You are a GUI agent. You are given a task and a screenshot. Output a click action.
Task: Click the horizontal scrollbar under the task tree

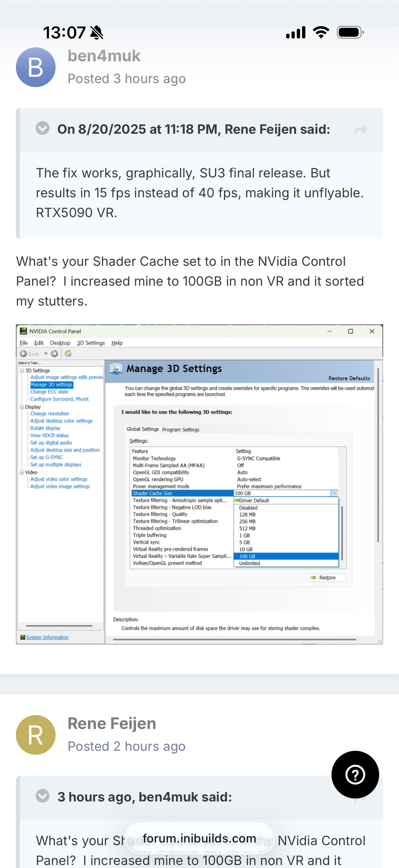[x=59, y=626]
